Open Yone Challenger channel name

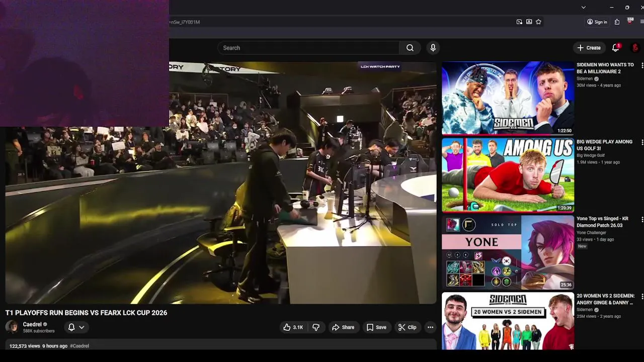(591, 233)
